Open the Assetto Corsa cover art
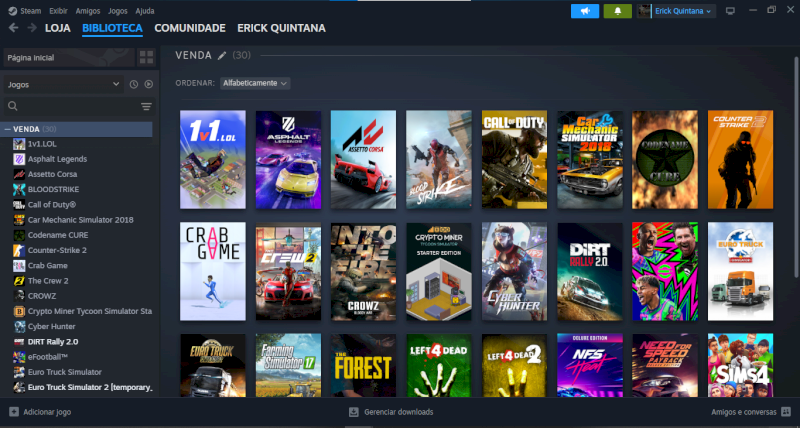The width and height of the screenshot is (800, 428). (363, 160)
